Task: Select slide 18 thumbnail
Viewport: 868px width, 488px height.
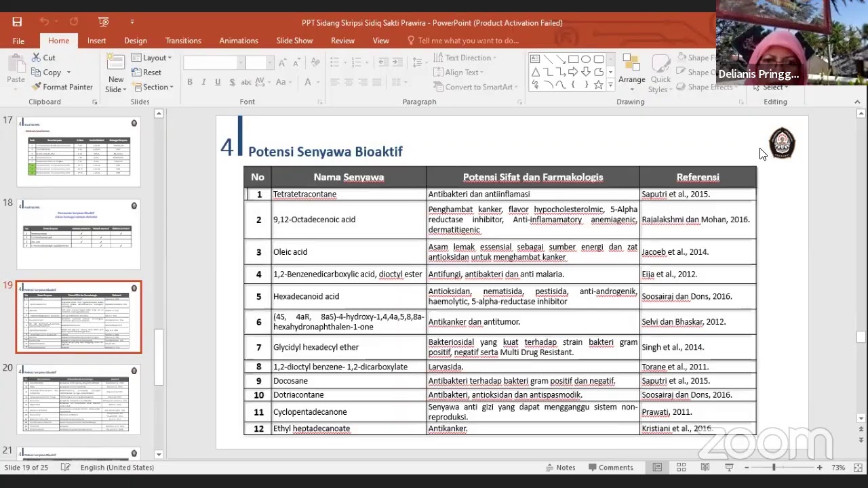Action: click(x=79, y=234)
